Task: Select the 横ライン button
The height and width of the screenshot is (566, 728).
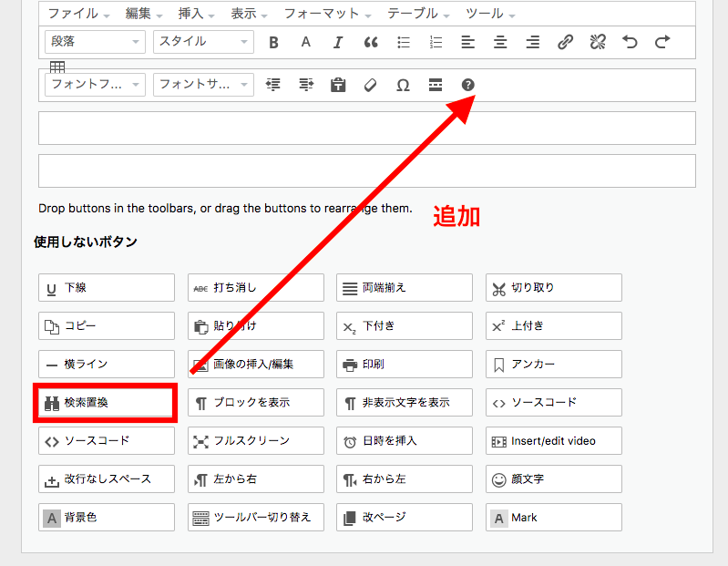Action: click(x=107, y=364)
